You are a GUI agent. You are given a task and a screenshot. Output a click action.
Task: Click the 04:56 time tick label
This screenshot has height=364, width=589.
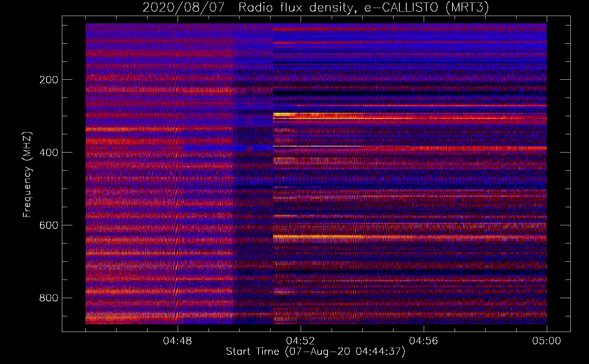pos(424,341)
